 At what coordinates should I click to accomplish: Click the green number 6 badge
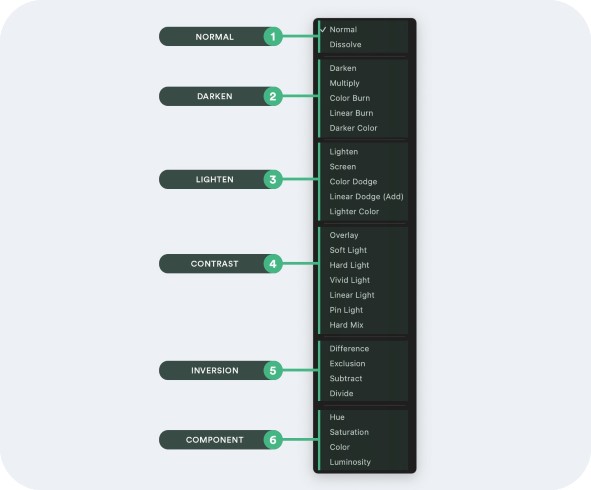273,440
